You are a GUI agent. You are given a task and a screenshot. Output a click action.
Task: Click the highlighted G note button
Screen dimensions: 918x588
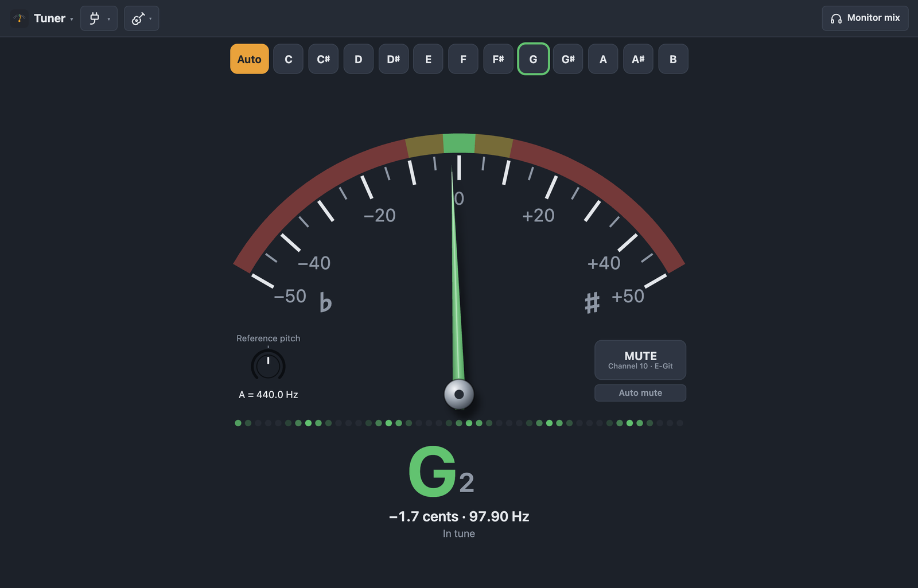click(x=533, y=59)
